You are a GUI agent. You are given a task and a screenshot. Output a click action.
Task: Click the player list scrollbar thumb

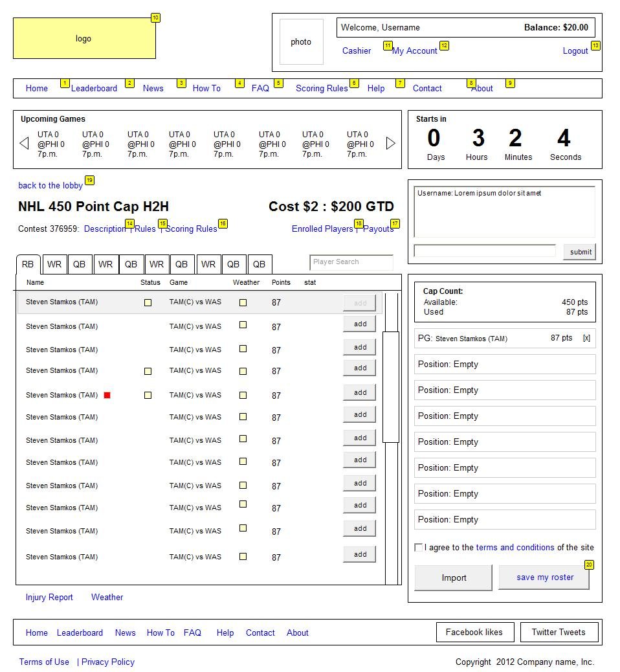[x=391, y=387]
